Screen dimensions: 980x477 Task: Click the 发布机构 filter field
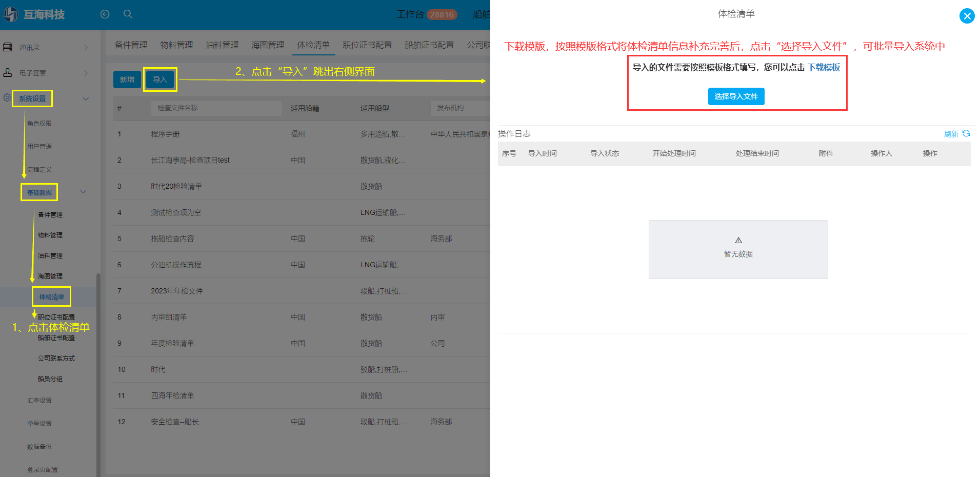coord(461,108)
